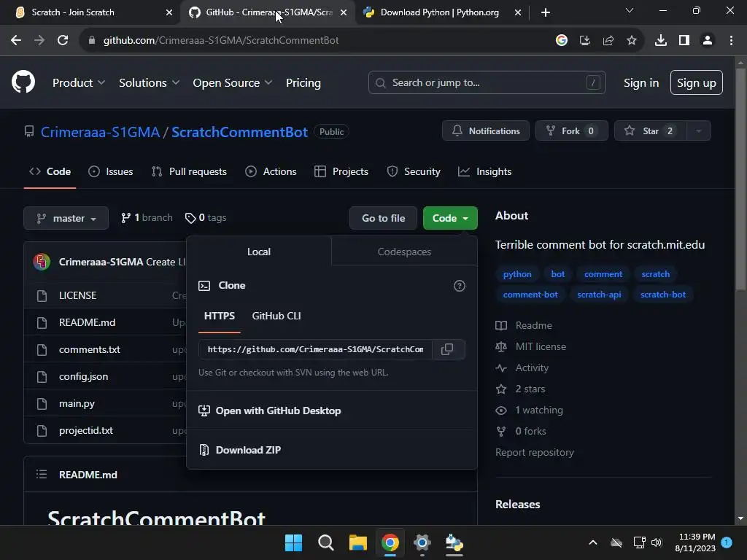Open Windows taskbar Search
The image size is (747, 560).
point(326,542)
